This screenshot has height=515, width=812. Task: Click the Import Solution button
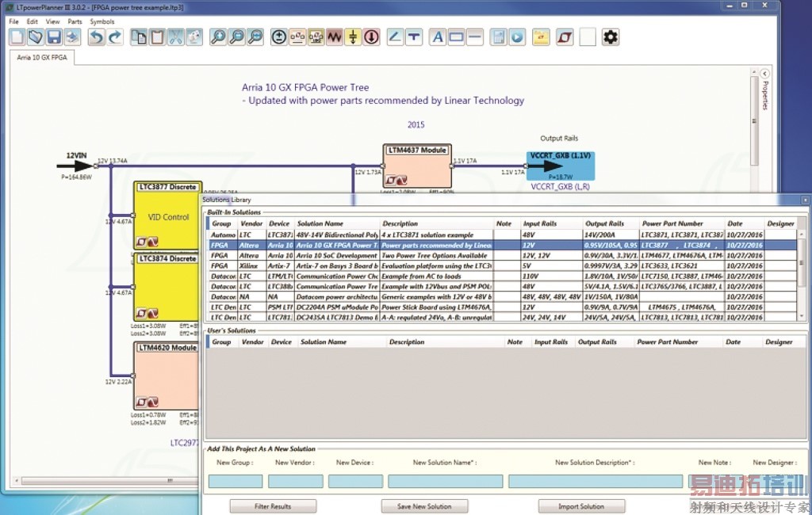pyautogui.click(x=581, y=506)
